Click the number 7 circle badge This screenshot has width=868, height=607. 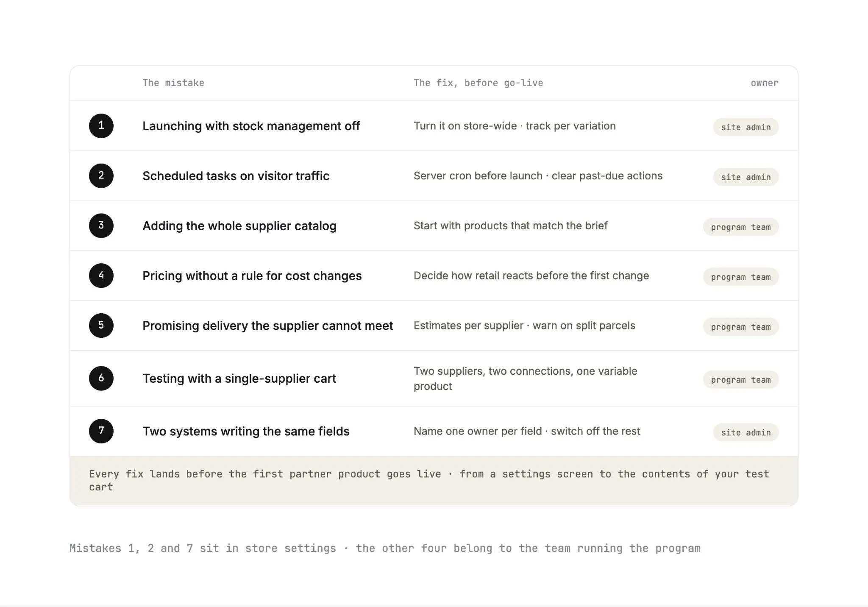click(101, 431)
